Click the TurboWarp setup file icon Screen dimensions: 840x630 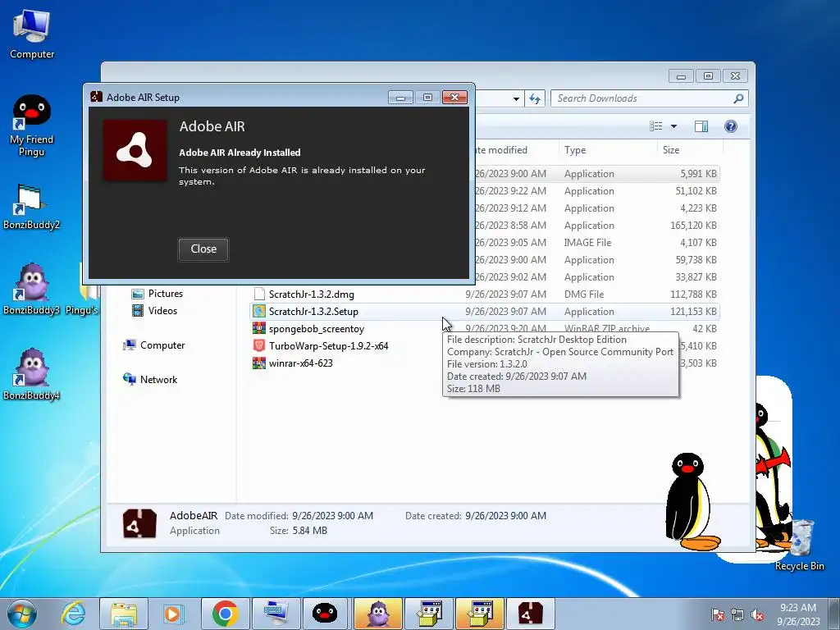pos(259,345)
